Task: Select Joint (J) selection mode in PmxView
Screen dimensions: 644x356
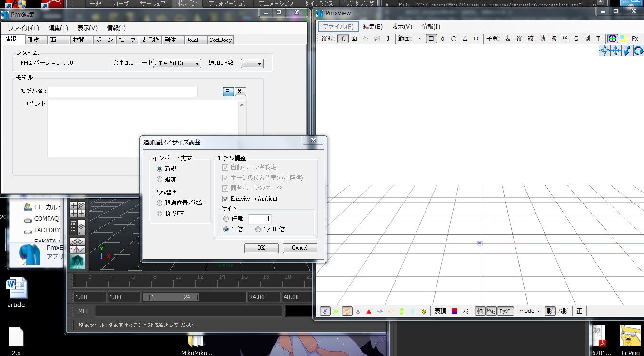Action: 388,39
